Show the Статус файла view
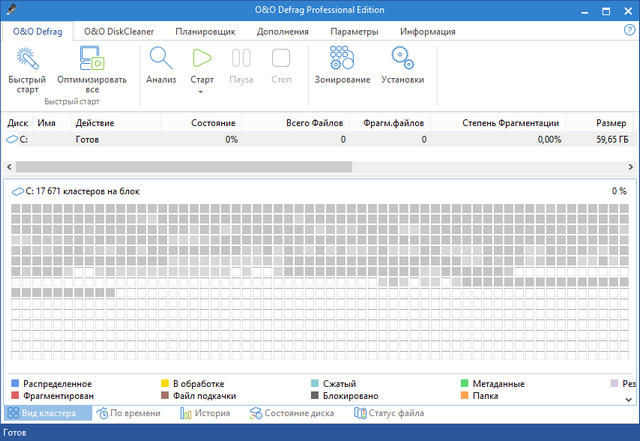The width and height of the screenshot is (640, 441). click(389, 413)
